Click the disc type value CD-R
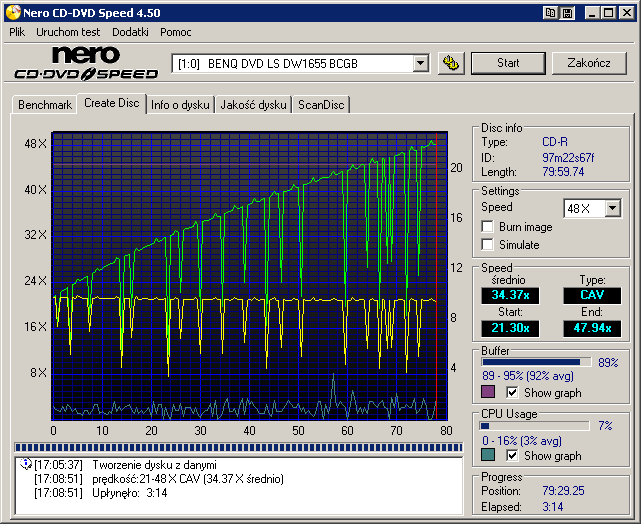This screenshot has height=524, width=641. point(555,142)
